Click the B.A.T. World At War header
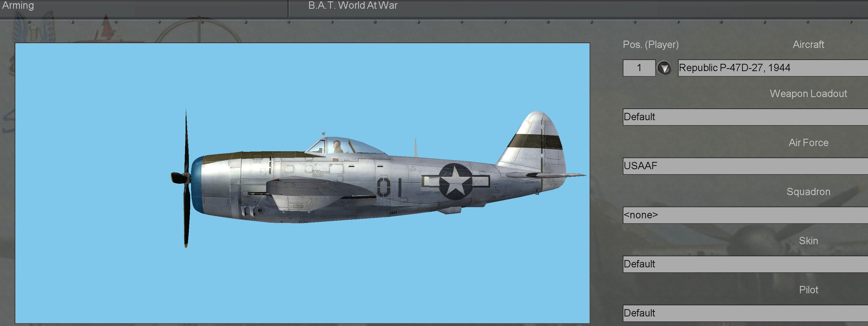868x326 pixels. click(x=352, y=5)
